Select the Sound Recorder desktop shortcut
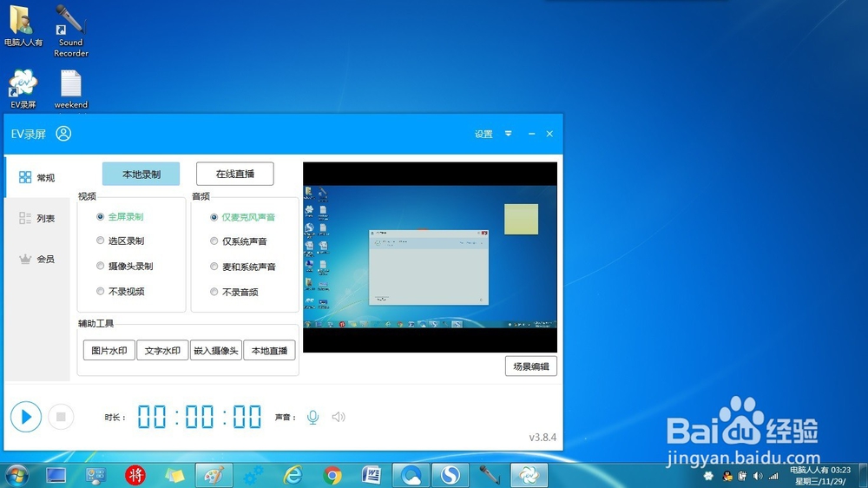The image size is (868, 488). (x=71, y=31)
